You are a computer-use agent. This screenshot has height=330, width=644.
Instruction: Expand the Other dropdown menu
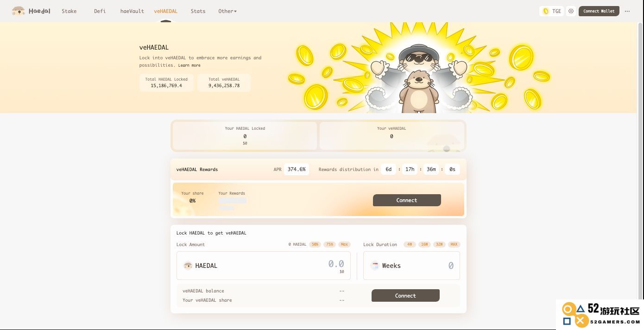pos(227,11)
